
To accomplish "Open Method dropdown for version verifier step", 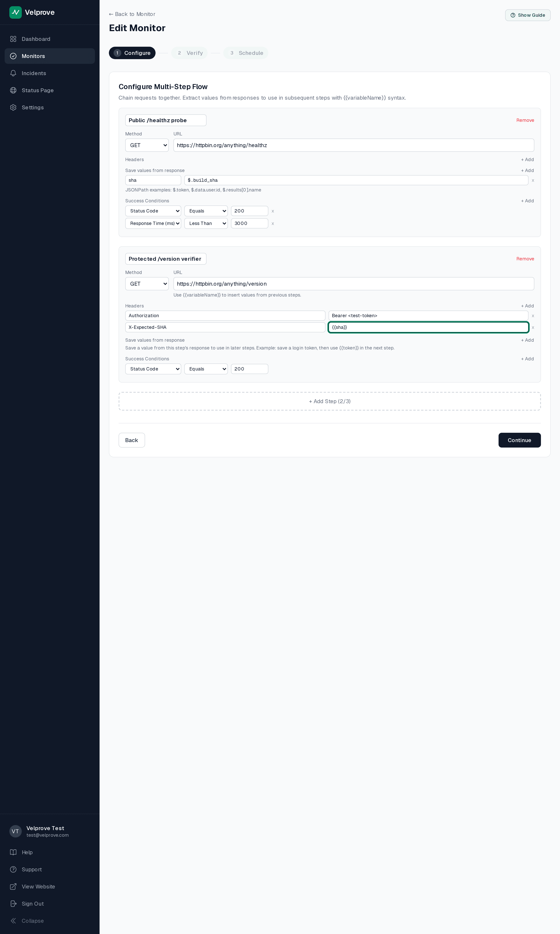I will [147, 284].
